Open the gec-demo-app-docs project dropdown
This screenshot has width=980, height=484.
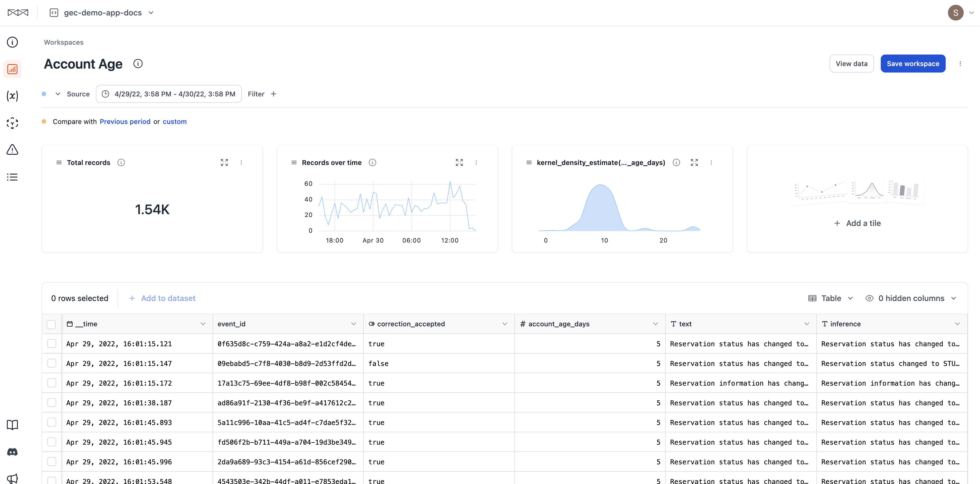tap(102, 13)
